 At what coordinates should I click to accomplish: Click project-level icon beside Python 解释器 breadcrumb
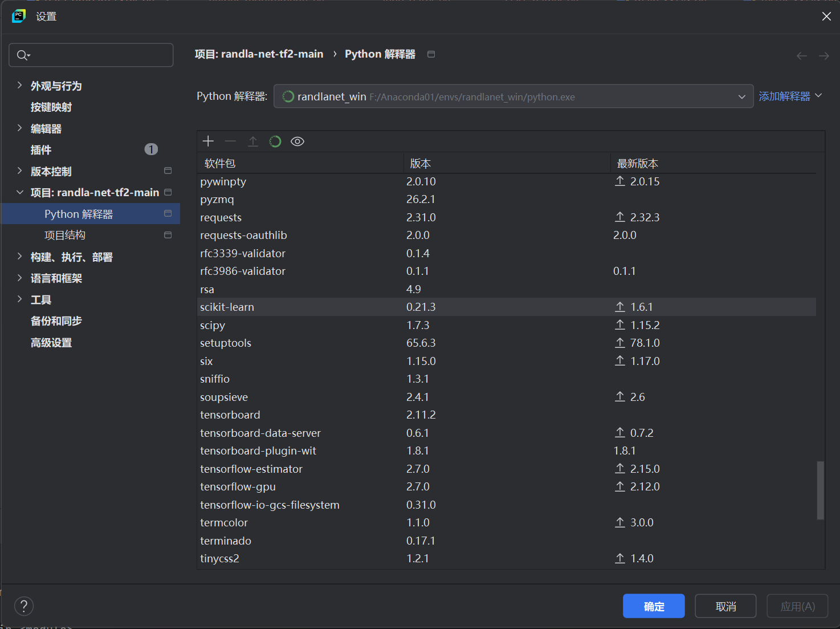pos(431,54)
